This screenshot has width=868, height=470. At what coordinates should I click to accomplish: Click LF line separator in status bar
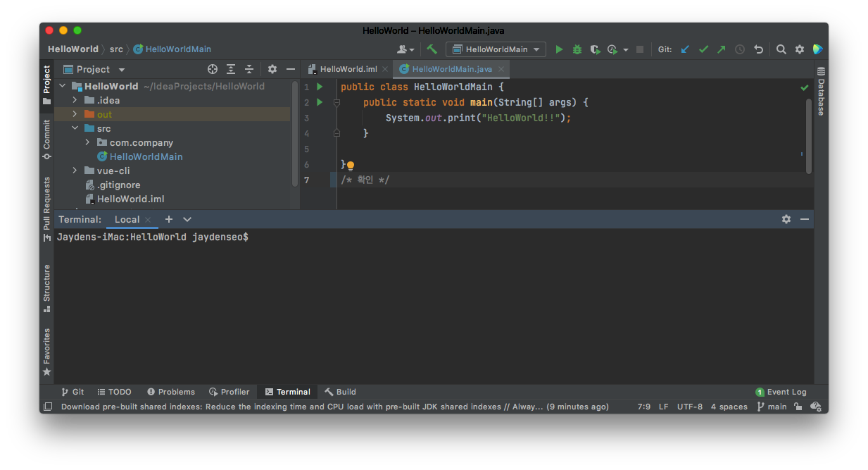664,407
